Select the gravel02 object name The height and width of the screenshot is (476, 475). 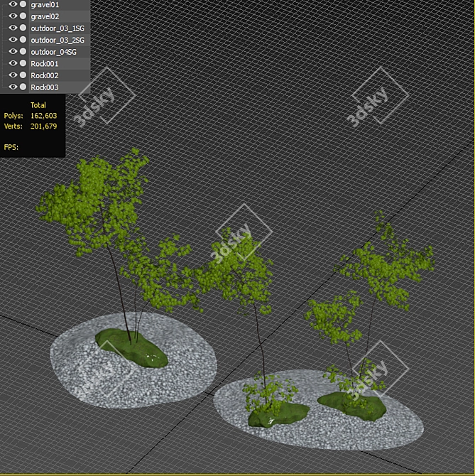pyautogui.click(x=45, y=17)
